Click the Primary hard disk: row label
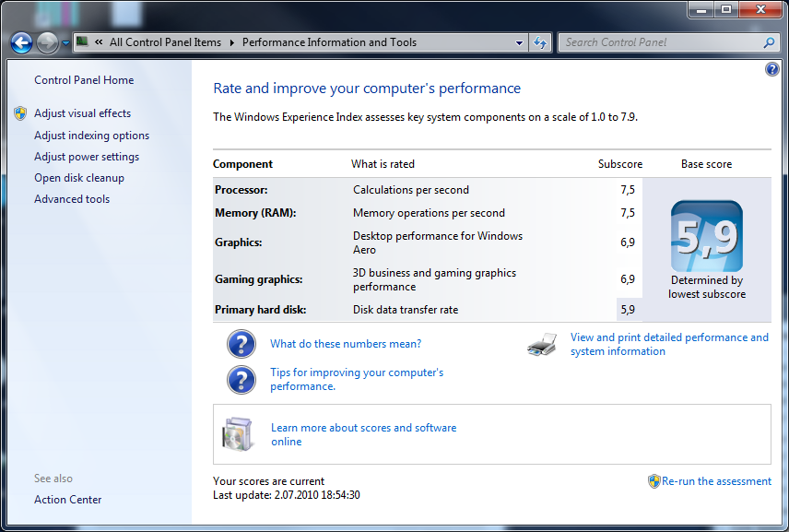The height and width of the screenshot is (532, 789). tap(260, 310)
